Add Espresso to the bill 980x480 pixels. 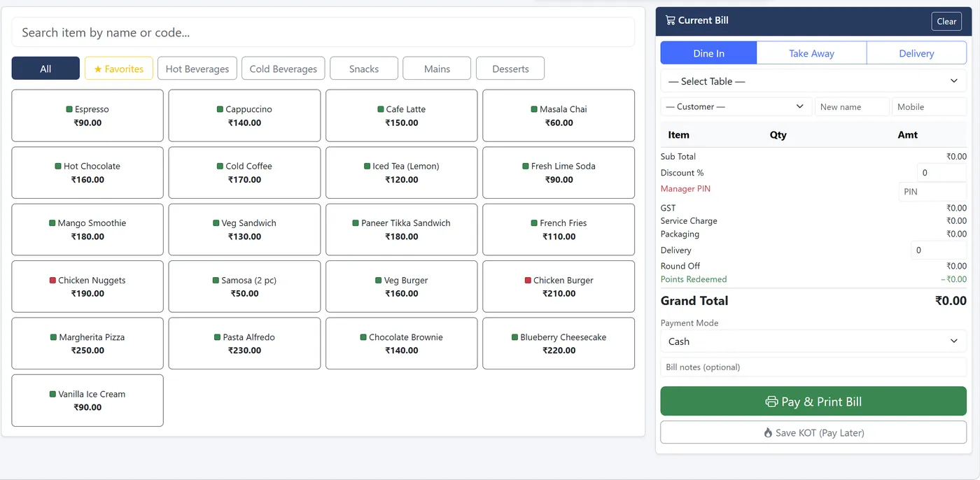pyautogui.click(x=87, y=115)
